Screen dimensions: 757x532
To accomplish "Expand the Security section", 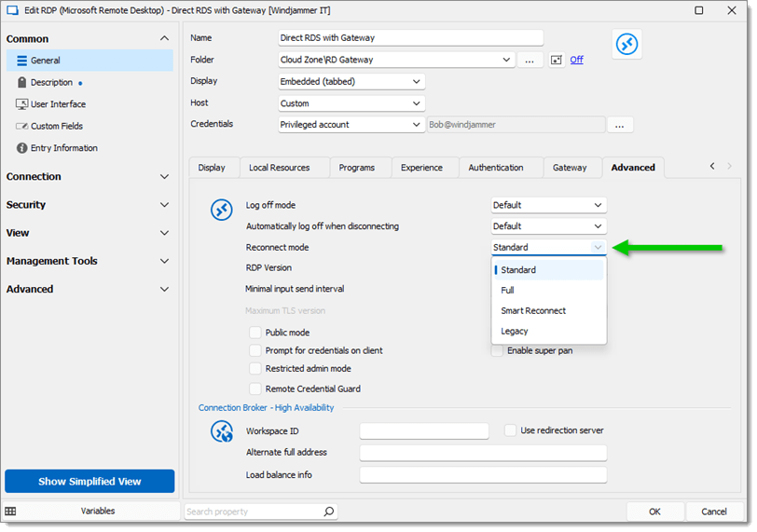I will click(x=164, y=205).
